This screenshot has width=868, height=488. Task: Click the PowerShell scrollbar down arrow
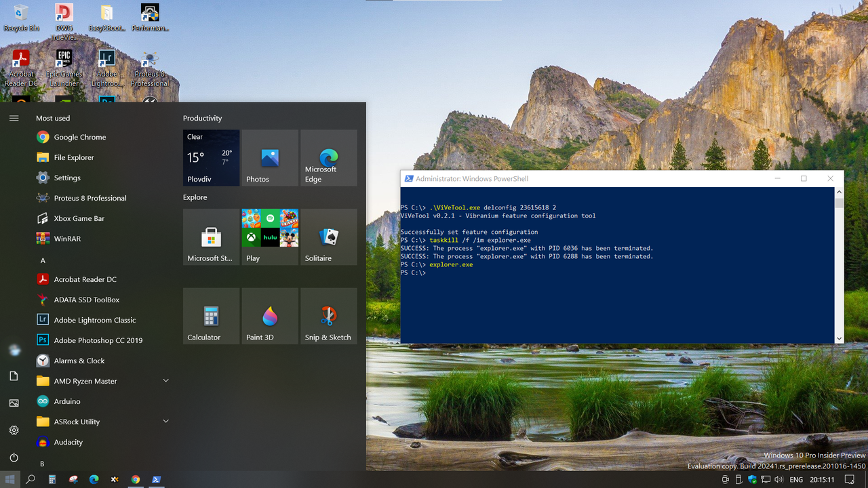click(x=840, y=339)
